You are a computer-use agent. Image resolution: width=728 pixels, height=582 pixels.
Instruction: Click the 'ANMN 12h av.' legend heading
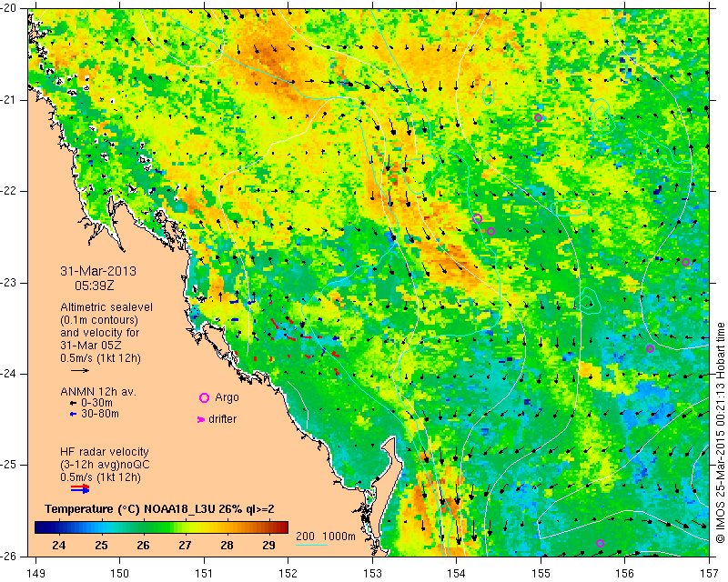98,392
